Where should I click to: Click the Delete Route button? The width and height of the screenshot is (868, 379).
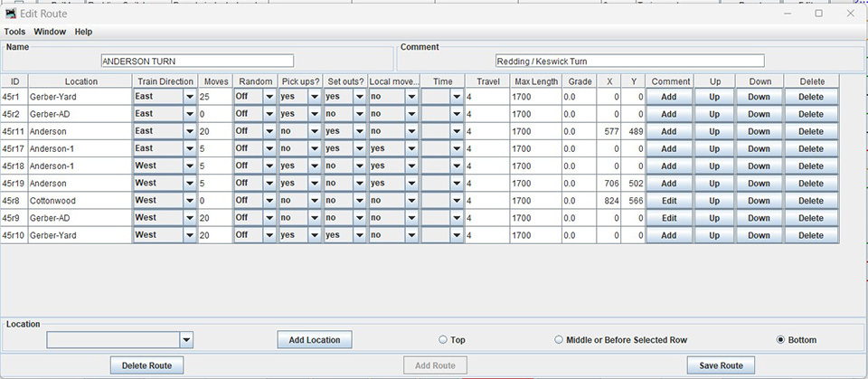click(146, 365)
